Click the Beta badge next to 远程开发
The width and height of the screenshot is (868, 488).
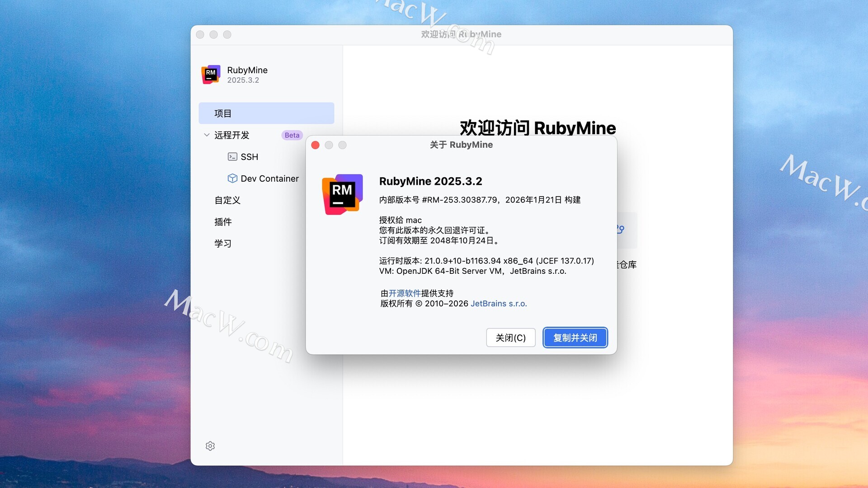tap(292, 135)
